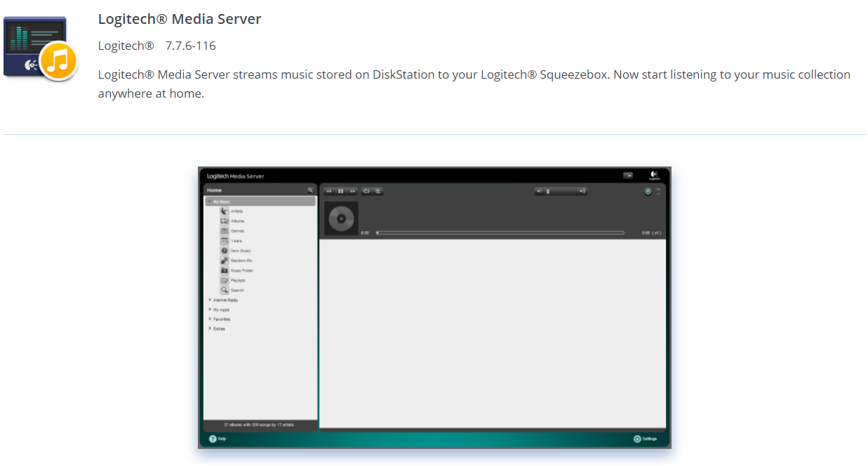Click the New Music icon
The width and height of the screenshot is (868, 465).
[225, 250]
